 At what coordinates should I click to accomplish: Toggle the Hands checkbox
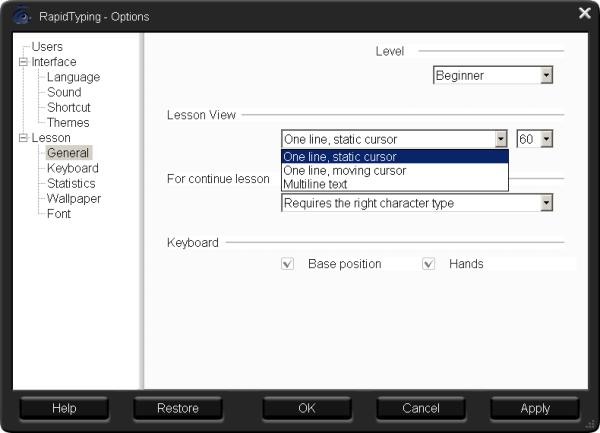[x=429, y=264]
